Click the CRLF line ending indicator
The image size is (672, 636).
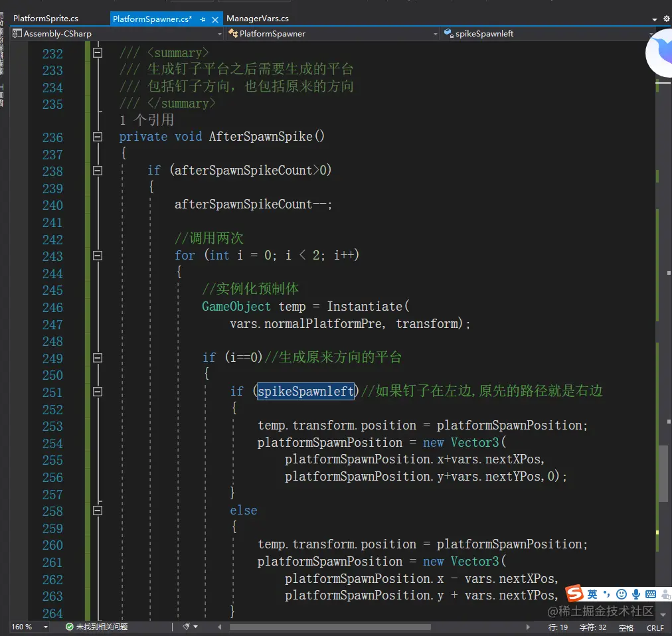point(655,628)
